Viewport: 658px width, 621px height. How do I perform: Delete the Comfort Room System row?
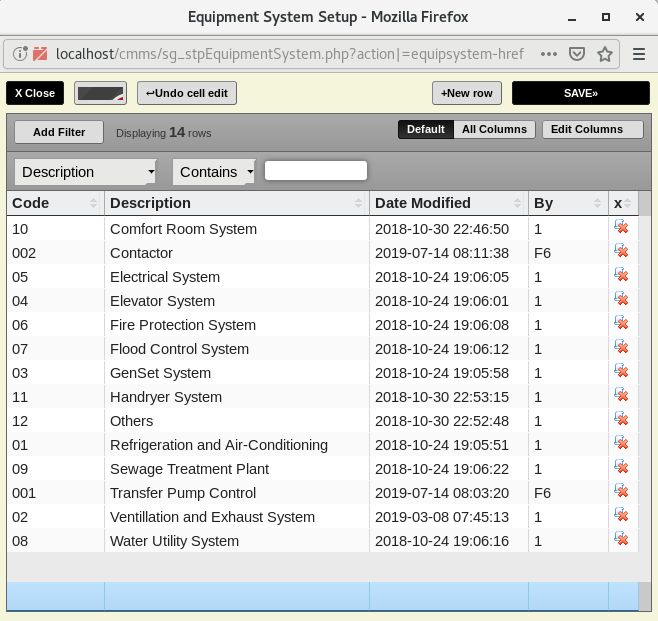[621, 227]
